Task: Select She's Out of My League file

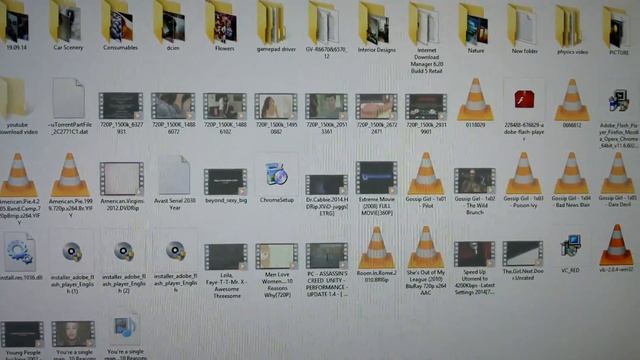Action: click(426, 247)
